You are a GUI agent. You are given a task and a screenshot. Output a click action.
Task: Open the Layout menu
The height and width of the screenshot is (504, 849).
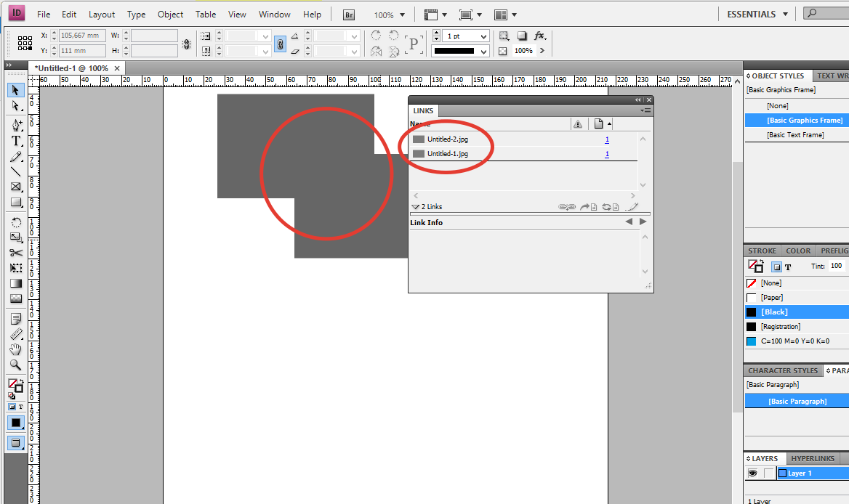coord(102,14)
